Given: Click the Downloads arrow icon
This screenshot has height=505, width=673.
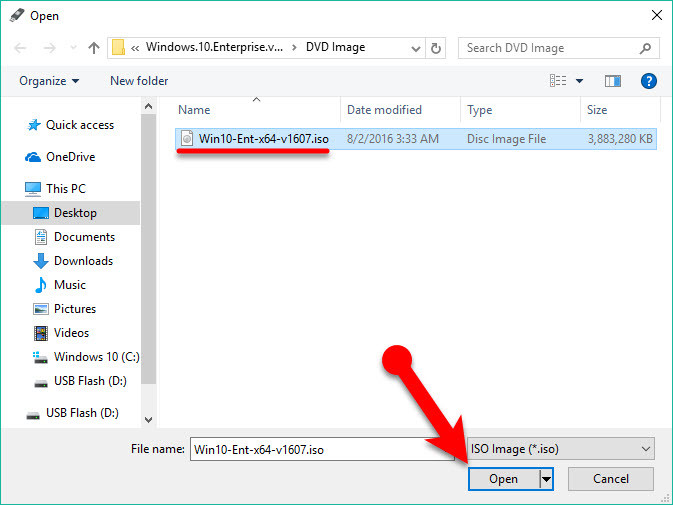Looking at the screenshot, I should [41, 260].
